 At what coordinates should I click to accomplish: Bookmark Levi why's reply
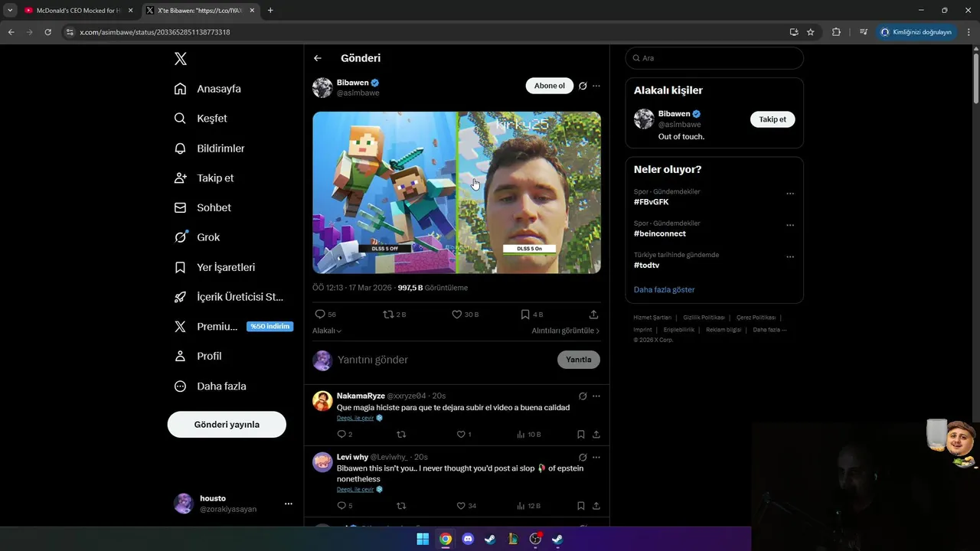click(x=581, y=506)
